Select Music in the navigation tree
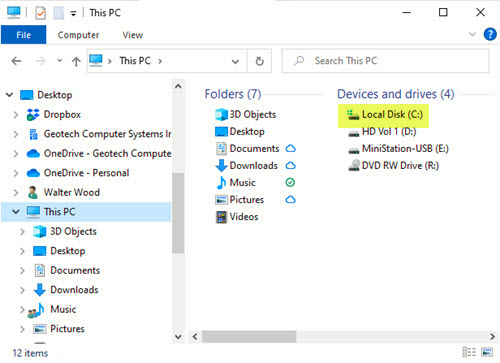The width and height of the screenshot is (500, 363). tap(63, 309)
